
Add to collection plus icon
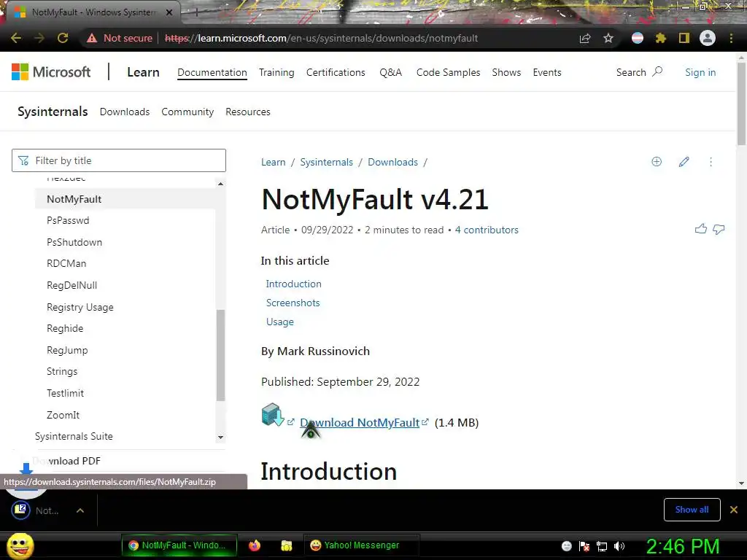(x=657, y=162)
